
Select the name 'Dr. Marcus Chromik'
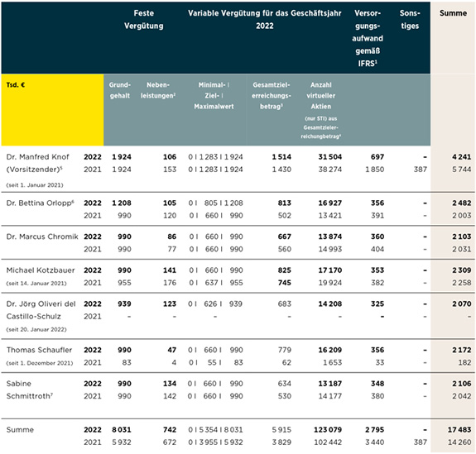pos(42,237)
